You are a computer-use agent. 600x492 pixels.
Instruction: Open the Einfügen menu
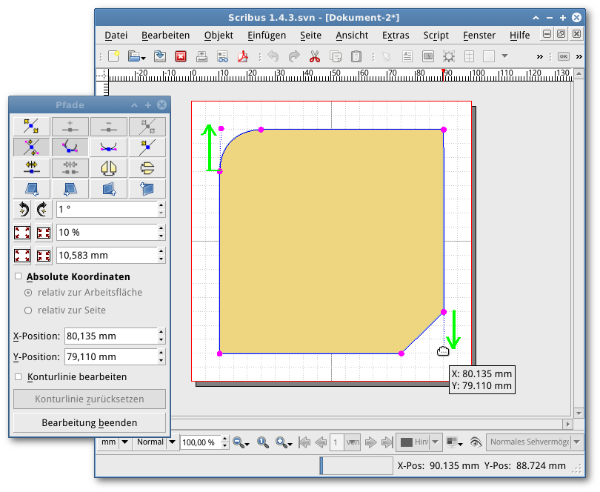click(x=265, y=35)
